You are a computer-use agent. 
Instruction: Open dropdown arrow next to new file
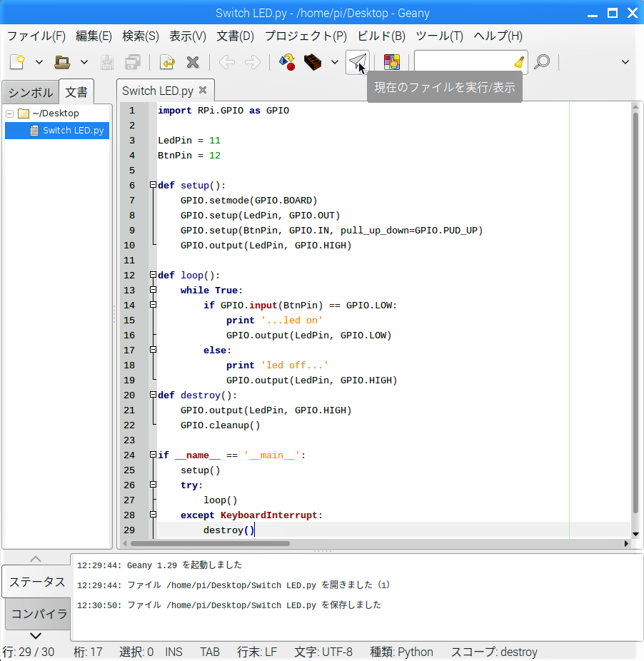click(x=39, y=62)
